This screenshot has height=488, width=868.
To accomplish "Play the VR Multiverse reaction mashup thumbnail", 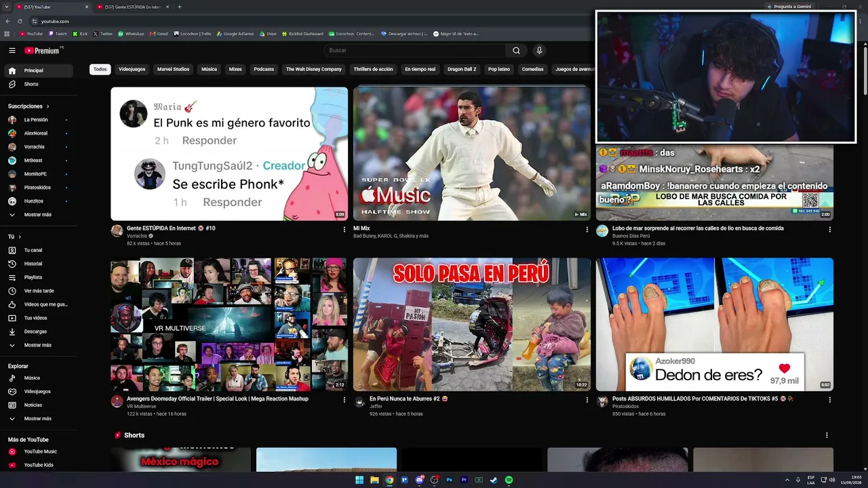I will pyautogui.click(x=229, y=325).
